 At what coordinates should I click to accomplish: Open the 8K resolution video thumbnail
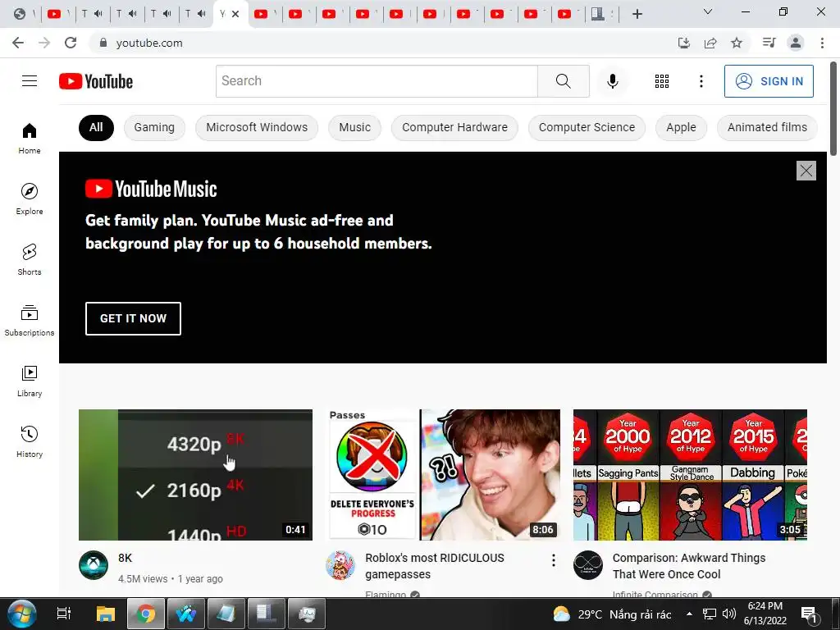195,475
